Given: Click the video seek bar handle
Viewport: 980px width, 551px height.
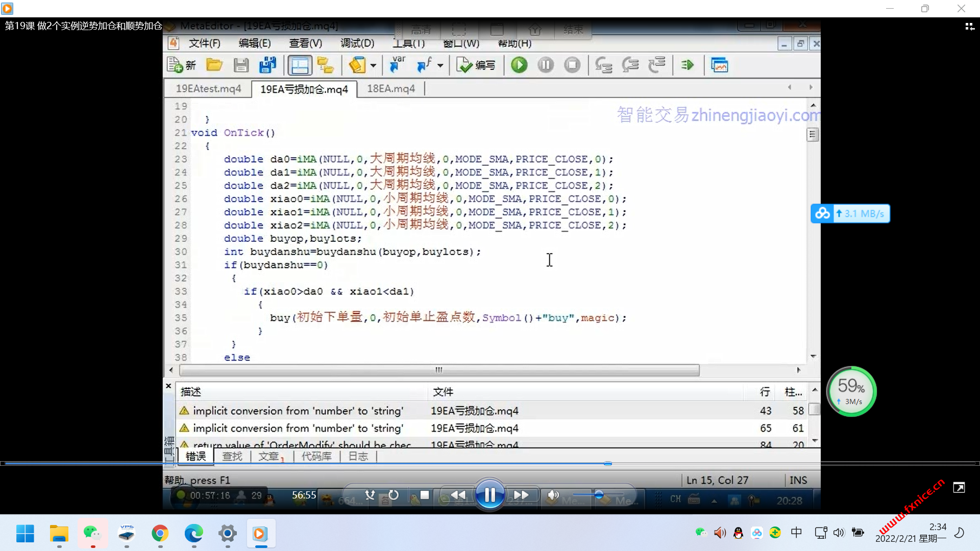Looking at the screenshot, I should pos(607,464).
